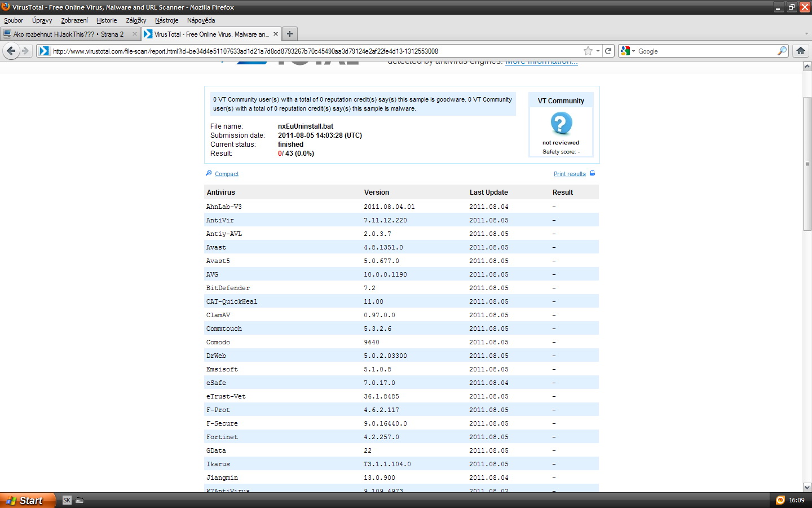
Task: Select the Comodo antivirus name
Action: [218, 342]
